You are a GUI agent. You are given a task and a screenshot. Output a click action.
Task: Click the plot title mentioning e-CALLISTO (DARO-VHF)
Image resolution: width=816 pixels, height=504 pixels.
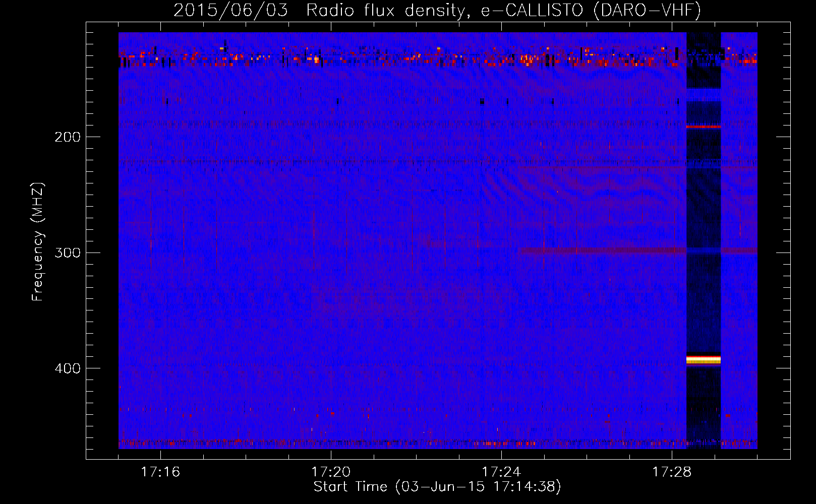click(437, 10)
